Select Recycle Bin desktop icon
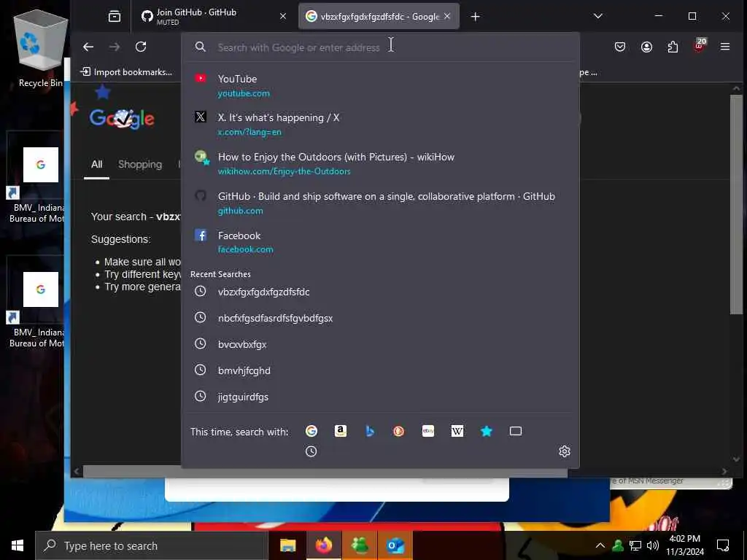 coord(41,50)
